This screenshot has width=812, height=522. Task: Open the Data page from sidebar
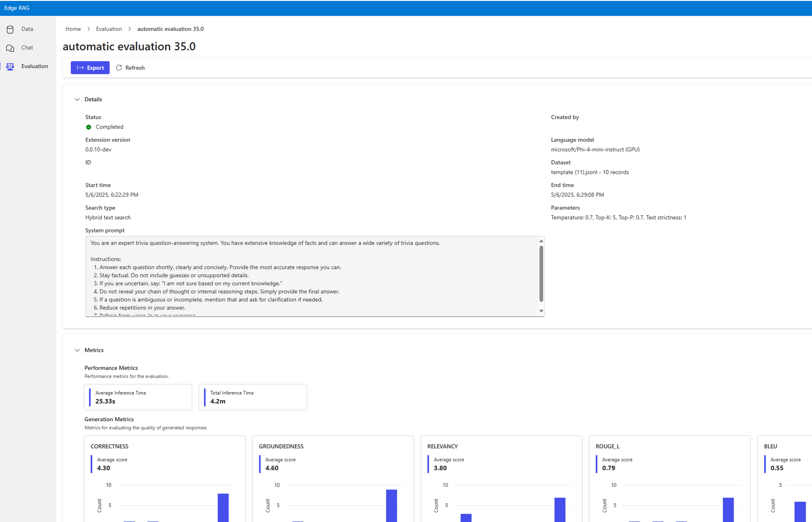[x=28, y=29]
